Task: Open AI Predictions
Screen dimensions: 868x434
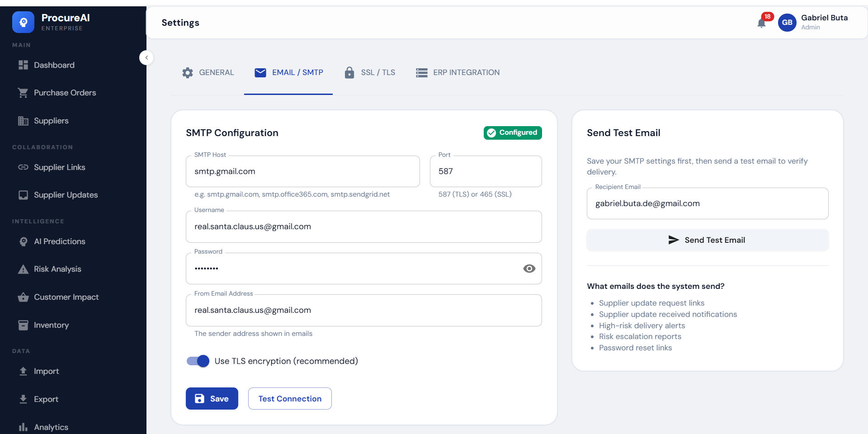Action: click(x=60, y=241)
